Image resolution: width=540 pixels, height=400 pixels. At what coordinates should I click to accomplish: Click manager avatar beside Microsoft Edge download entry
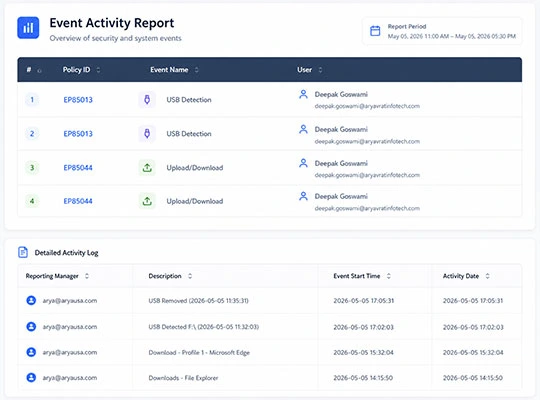(x=31, y=352)
